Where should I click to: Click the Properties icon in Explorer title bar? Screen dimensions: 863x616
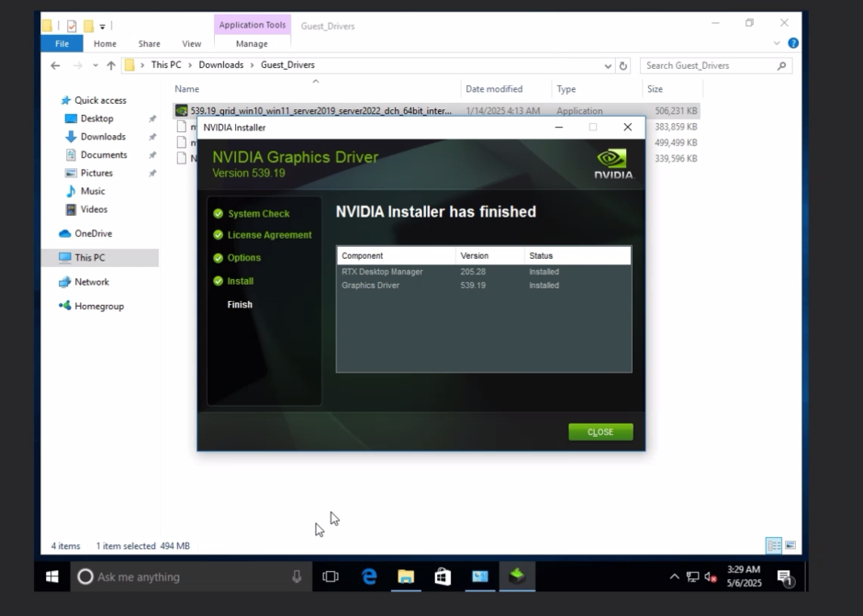click(72, 26)
